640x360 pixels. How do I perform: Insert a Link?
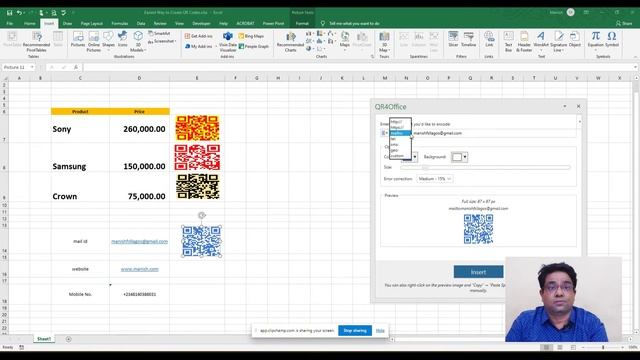tap(489, 39)
